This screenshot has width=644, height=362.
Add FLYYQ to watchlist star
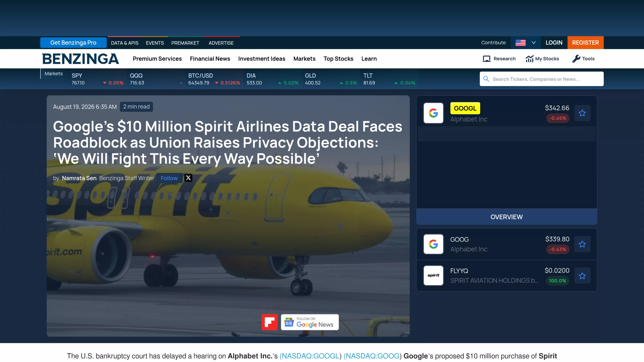pos(582,276)
